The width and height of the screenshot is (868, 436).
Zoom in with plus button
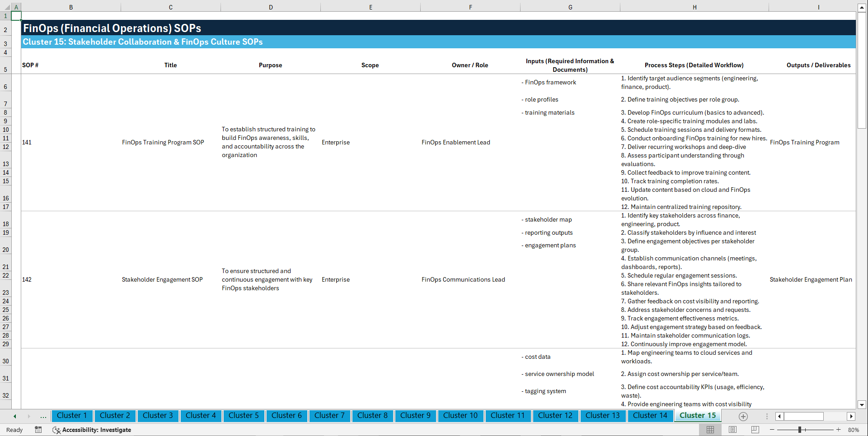[839, 430]
